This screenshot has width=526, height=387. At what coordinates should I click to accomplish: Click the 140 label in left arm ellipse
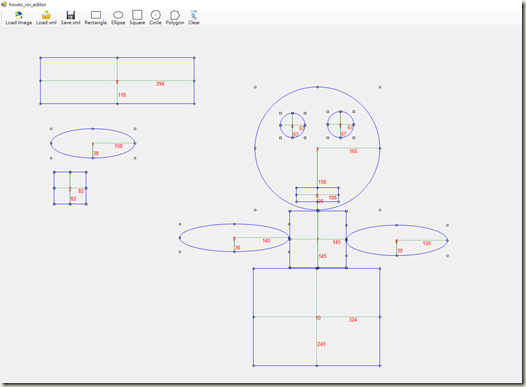[266, 240]
